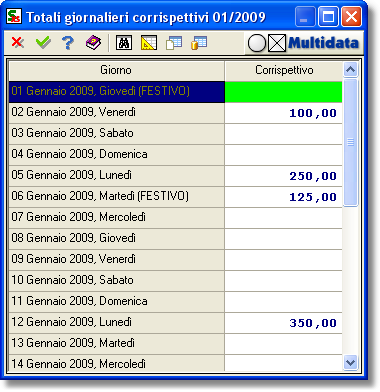The image size is (380, 392).
Task: Click the scrollbar up arrow
Action: (x=350, y=69)
